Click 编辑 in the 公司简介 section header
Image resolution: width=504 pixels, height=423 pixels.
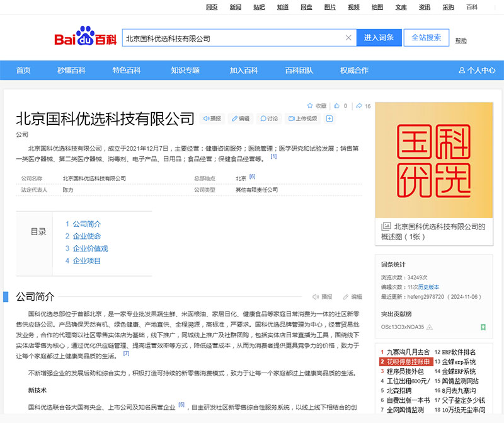(x=352, y=296)
